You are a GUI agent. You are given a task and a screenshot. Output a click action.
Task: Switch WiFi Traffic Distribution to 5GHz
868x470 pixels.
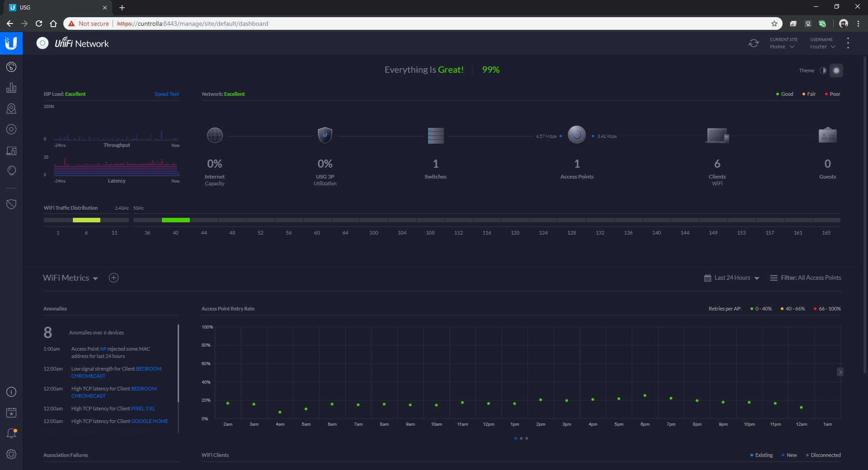pyautogui.click(x=138, y=208)
